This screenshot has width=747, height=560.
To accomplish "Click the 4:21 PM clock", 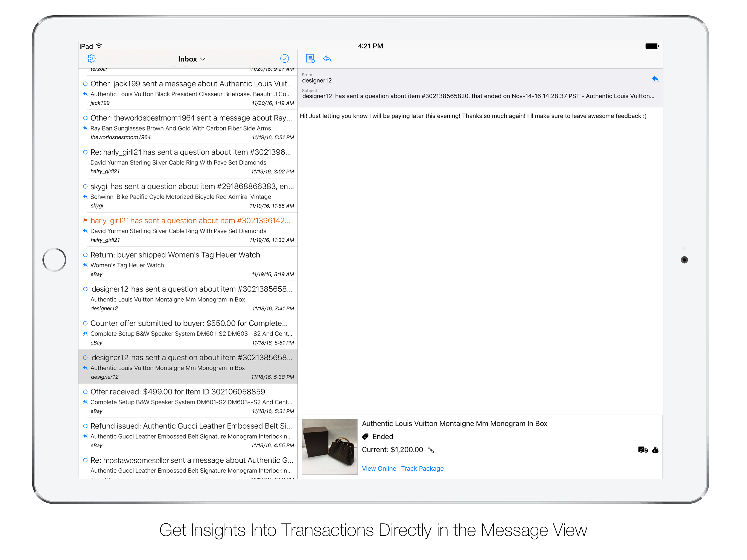I will click(x=370, y=46).
